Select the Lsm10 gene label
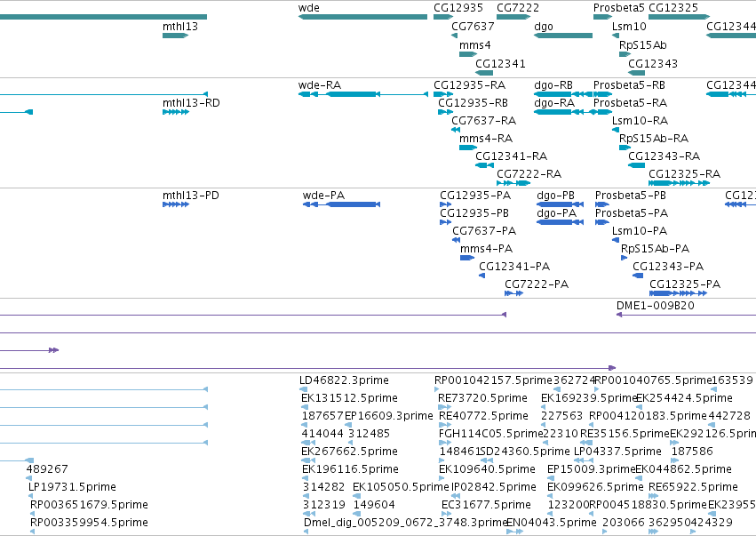The image size is (756, 536). pyautogui.click(x=629, y=27)
